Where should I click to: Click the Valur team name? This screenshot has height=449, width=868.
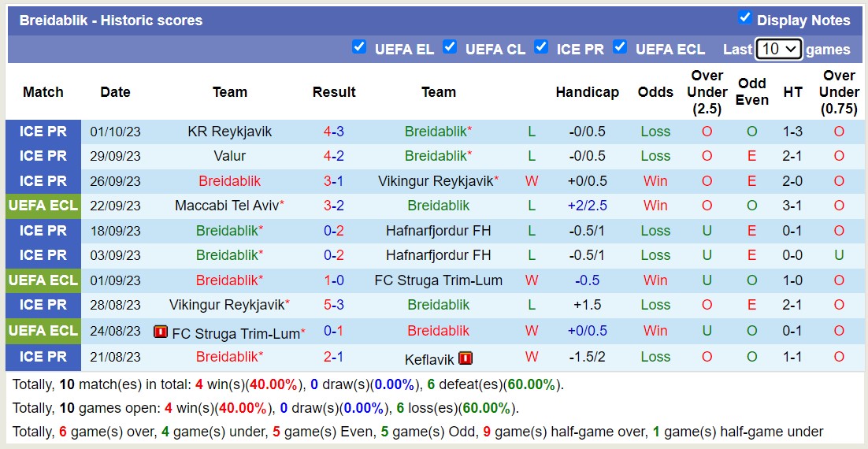pos(229,156)
